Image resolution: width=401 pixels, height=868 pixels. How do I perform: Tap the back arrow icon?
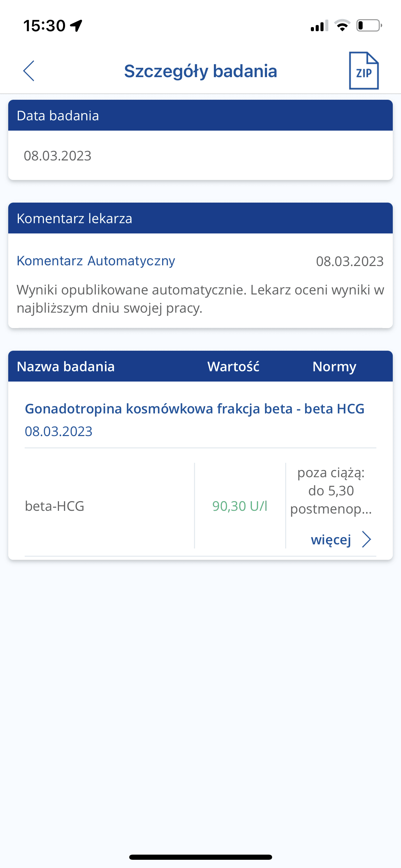[x=29, y=71]
